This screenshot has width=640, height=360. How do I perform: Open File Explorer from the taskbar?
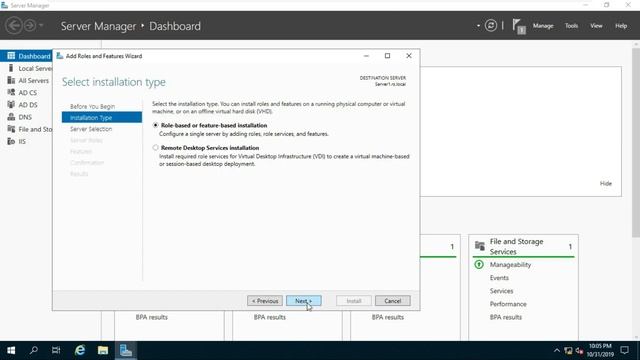[x=102, y=350]
